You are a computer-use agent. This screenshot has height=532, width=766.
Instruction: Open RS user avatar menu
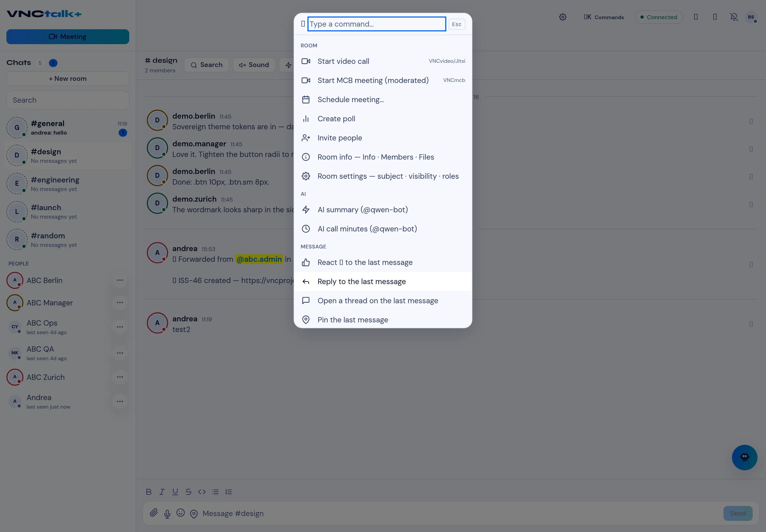tap(751, 17)
